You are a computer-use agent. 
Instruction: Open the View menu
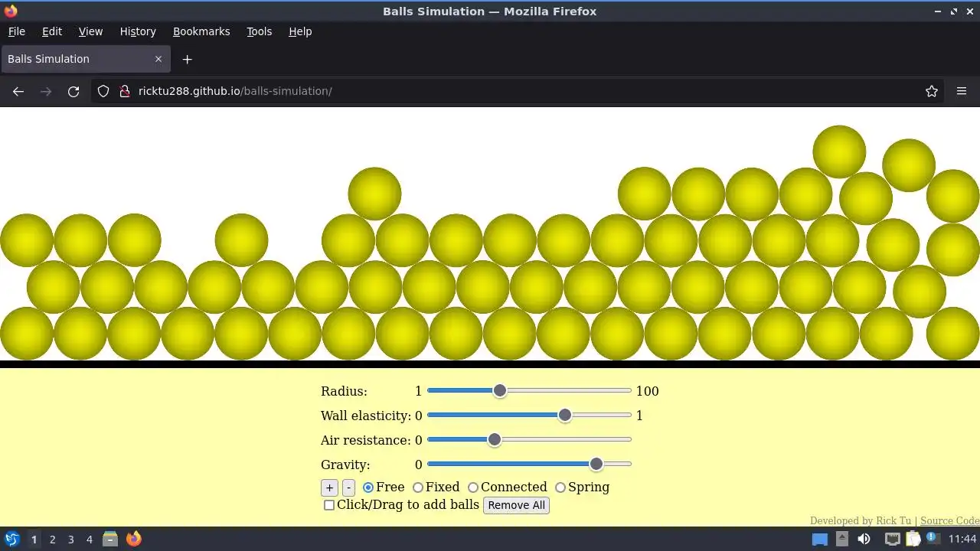click(x=90, y=31)
